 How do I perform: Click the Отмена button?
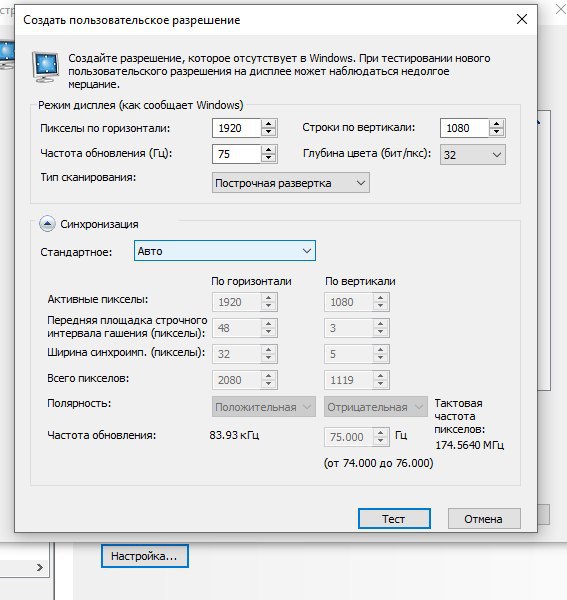484,518
